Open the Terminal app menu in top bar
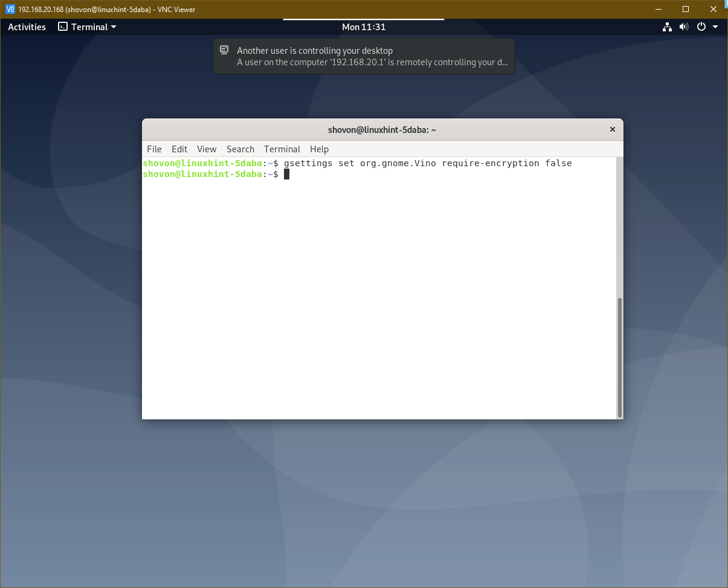This screenshot has height=588, width=728. click(x=87, y=27)
